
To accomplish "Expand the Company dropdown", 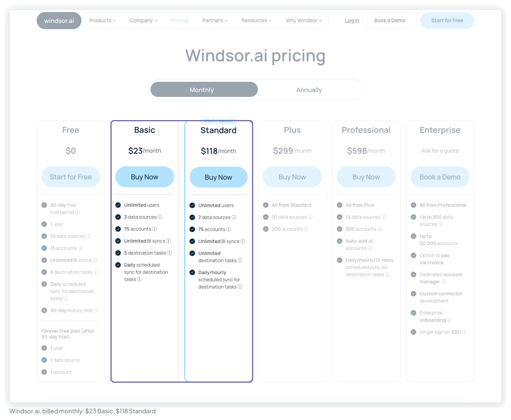I will [144, 20].
